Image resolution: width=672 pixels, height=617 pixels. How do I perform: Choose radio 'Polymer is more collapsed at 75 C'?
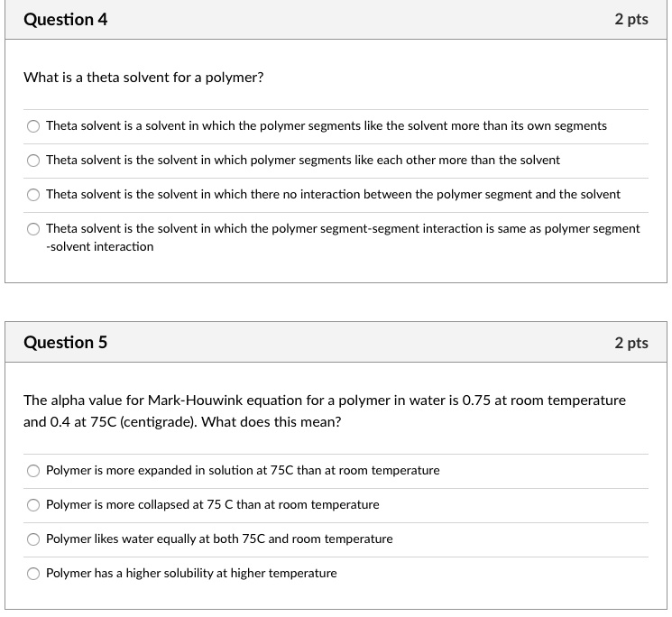33,505
